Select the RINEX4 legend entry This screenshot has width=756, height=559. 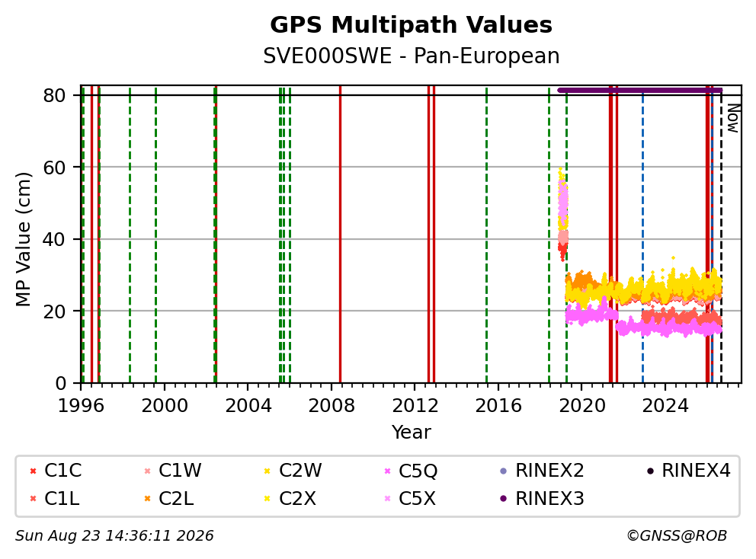pyautogui.click(x=689, y=471)
